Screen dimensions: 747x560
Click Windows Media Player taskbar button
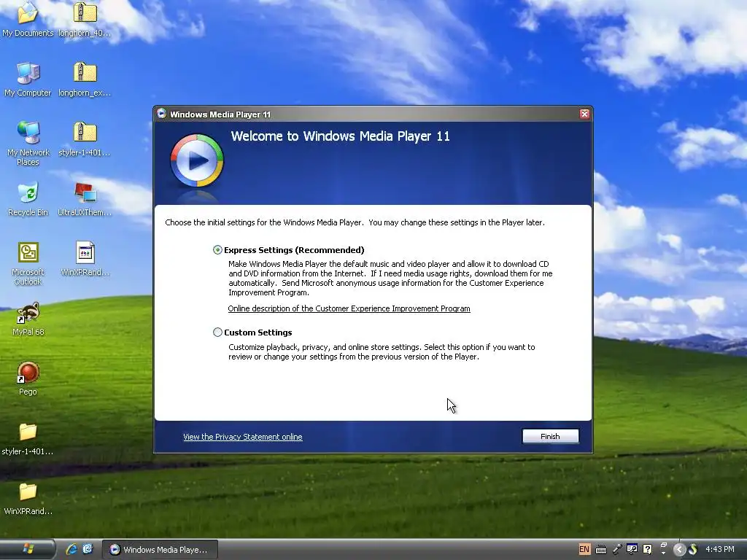(160, 550)
